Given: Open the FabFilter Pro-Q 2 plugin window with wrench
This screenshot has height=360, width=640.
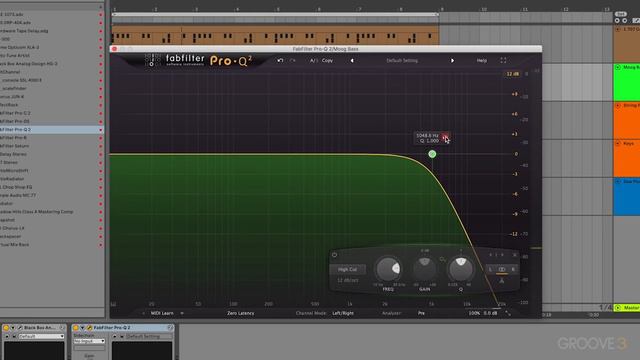Looking at the screenshot, I should 89,327.
